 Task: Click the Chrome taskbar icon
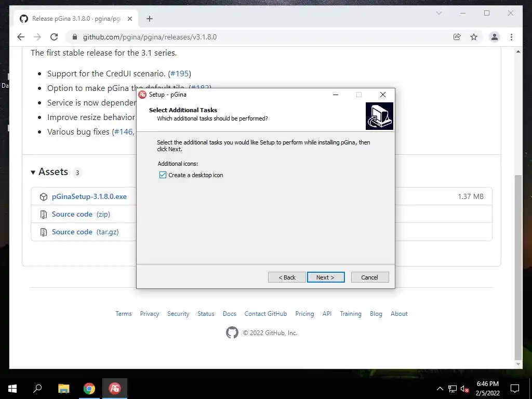coord(89,389)
